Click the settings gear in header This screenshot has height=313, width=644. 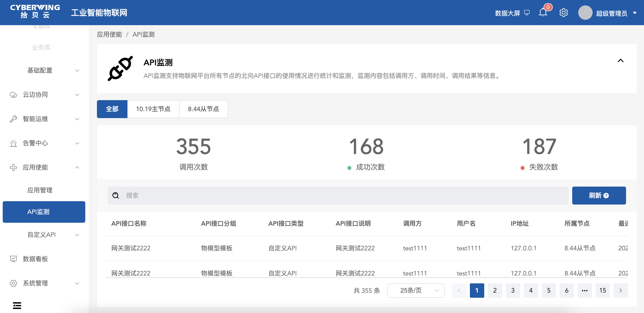[x=563, y=13]
